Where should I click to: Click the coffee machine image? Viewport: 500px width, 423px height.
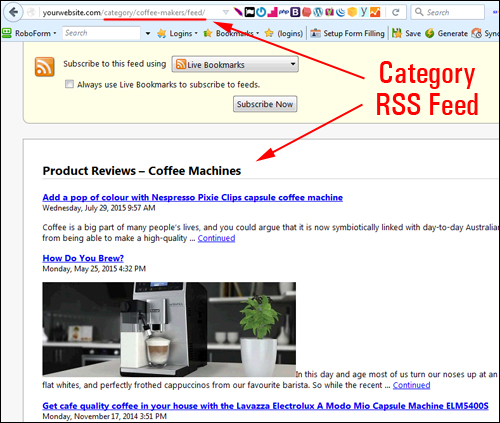tap(169, 329)
